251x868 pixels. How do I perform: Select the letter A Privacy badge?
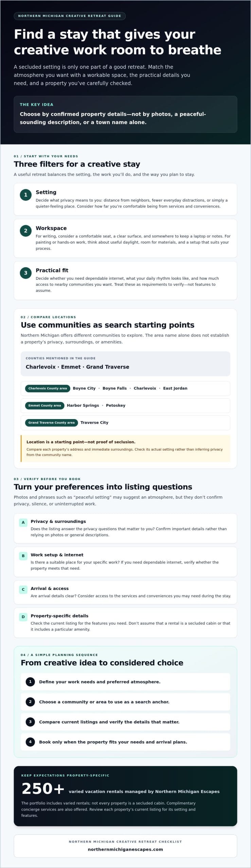click(23, 522)
